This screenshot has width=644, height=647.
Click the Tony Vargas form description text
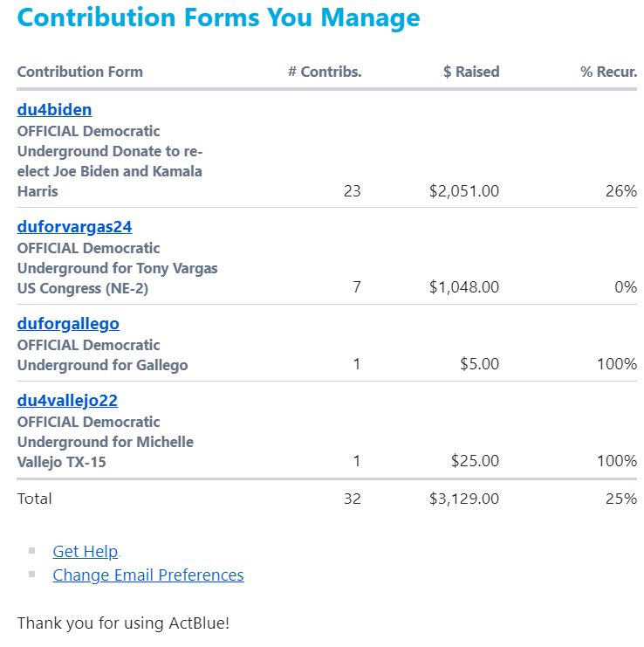click(x=117, y=268)
